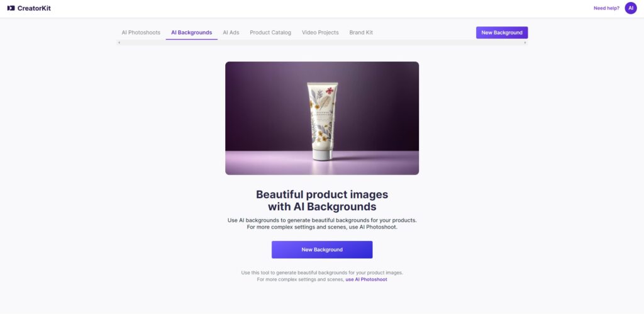The width and height of the screenshot is (644, 316).
Task: Go to the AI Ads tab
Action: click(x=231, y=33)
